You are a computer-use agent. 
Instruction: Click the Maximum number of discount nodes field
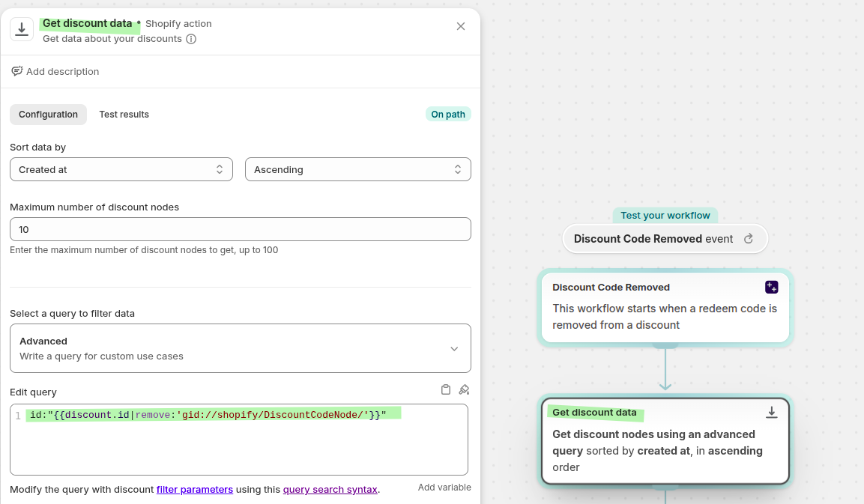[241, 229]
